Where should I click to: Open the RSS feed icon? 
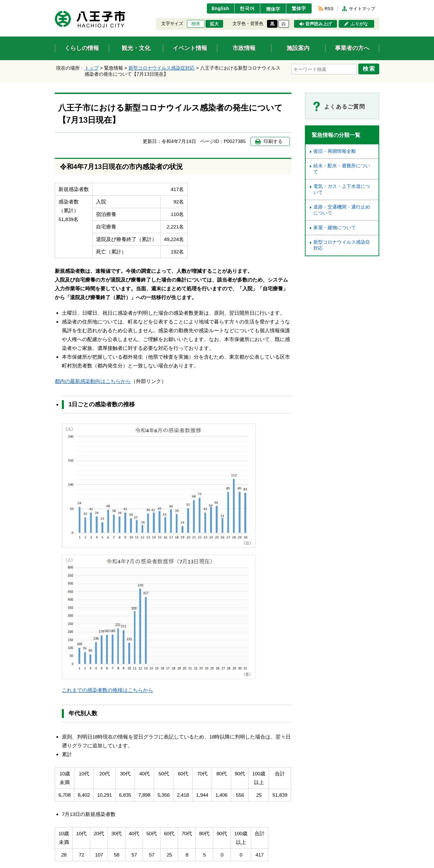click(x=320, y=9)
